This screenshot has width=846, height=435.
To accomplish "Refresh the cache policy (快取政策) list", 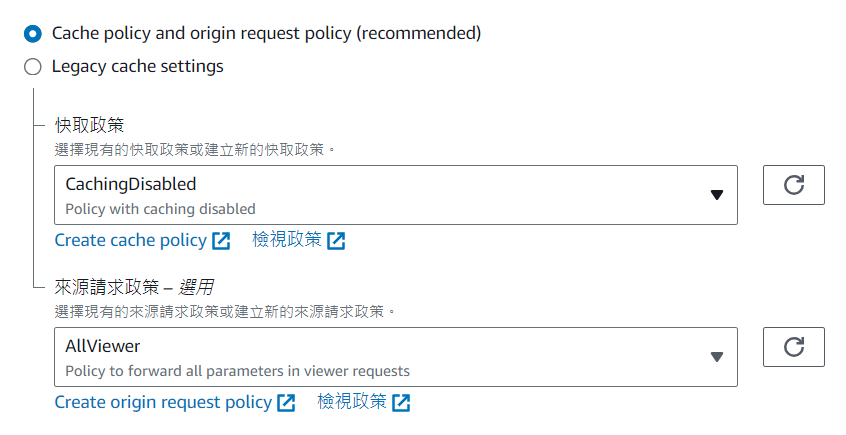I will tap(793, 185).
